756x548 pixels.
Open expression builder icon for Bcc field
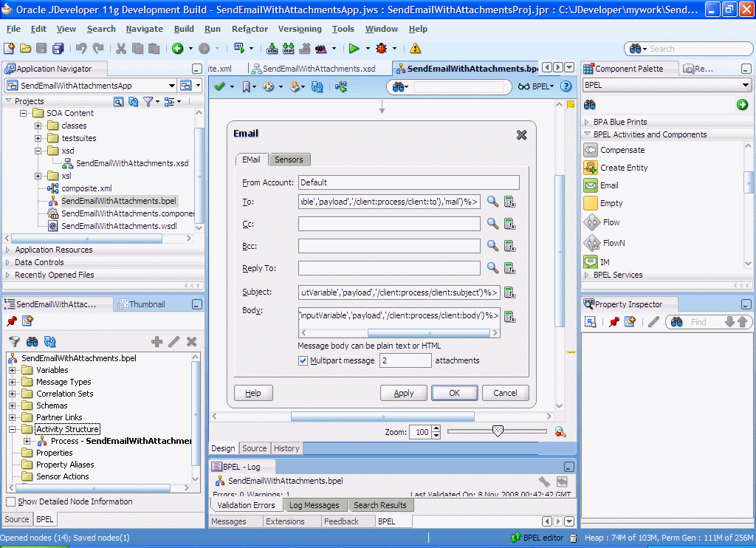(x=509, y=246)
